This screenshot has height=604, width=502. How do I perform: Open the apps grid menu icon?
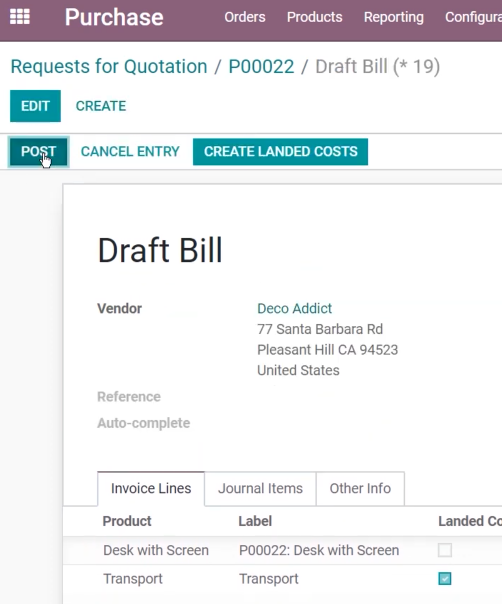click(20, 17)
